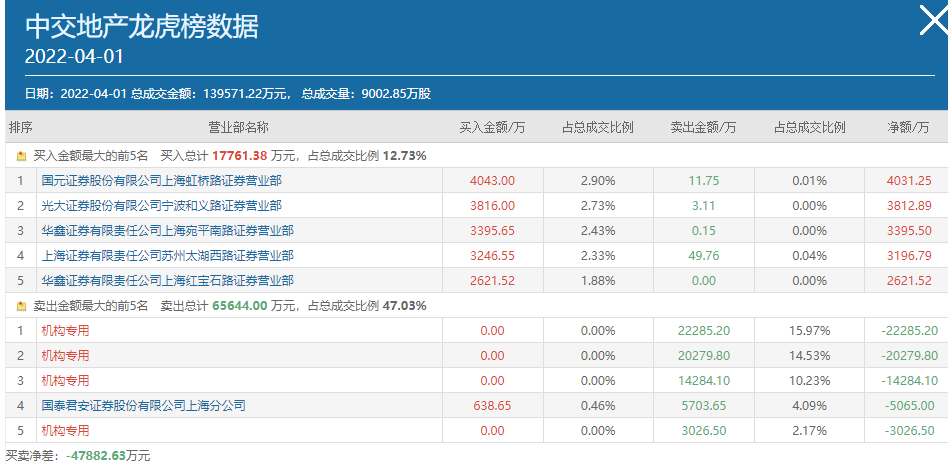Click the buy total 17761.38 value
Viewport: 948px width, 464px height.
pos(239,156)
